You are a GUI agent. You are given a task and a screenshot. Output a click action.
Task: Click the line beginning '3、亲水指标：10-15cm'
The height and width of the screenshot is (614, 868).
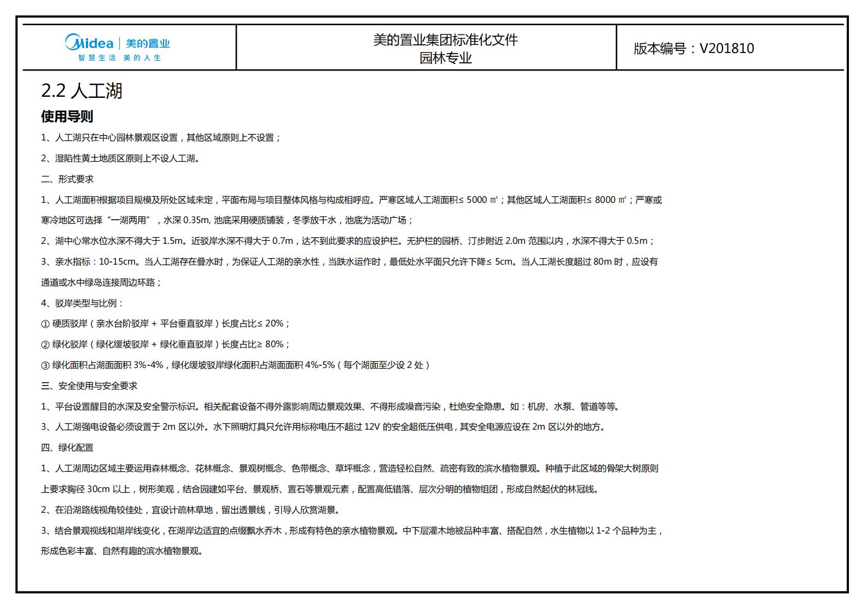349,262
